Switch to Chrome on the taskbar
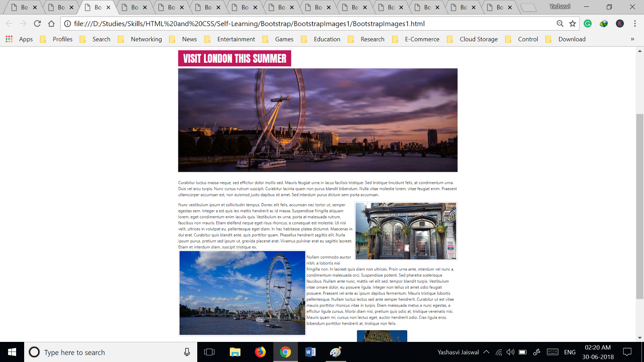 (285, 352)
